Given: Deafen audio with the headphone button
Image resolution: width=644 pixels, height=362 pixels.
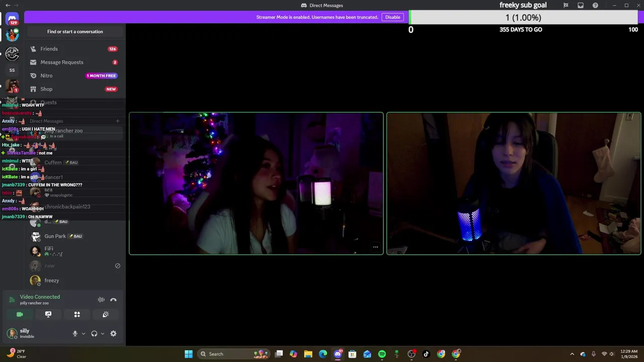Looking at the screenshot, I should click(x=94, y=333).
